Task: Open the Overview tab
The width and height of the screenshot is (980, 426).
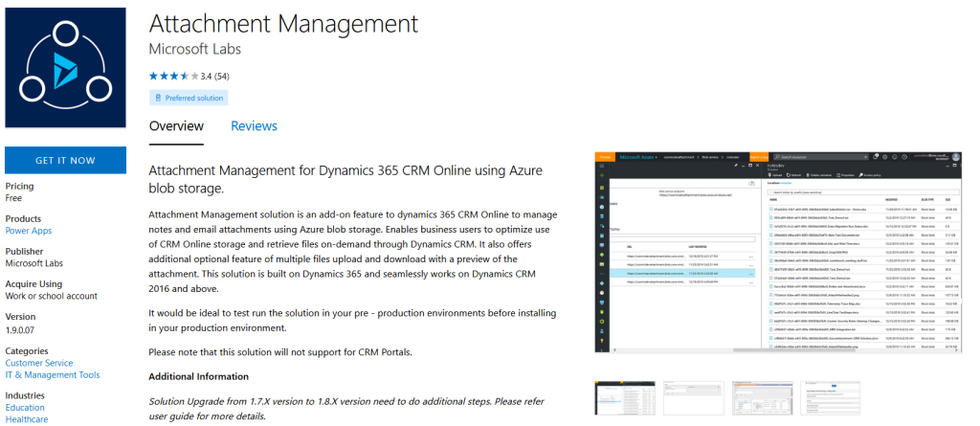Action: (176, 125)
